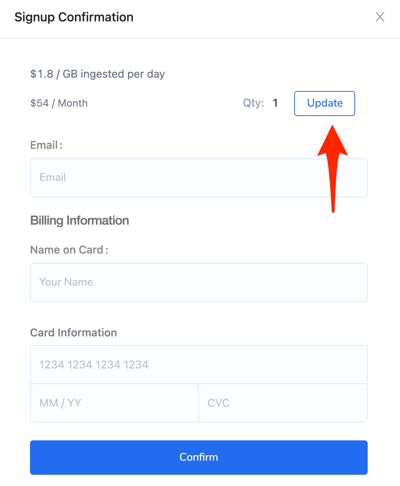Focus the Email input field
Image resolution: width=400 pixels, height=486 pixels.
(x=199, y=177)
